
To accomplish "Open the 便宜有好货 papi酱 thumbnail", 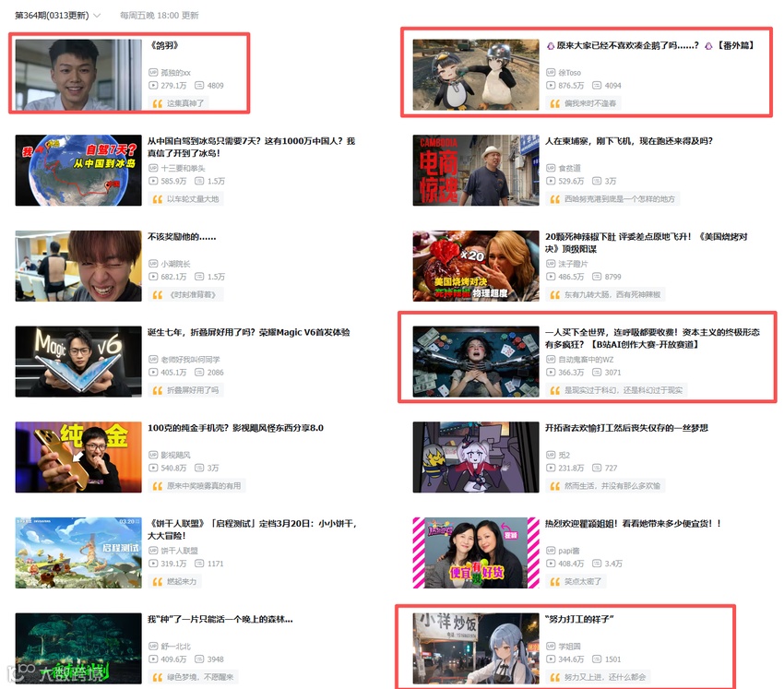I will click(476, 552).
